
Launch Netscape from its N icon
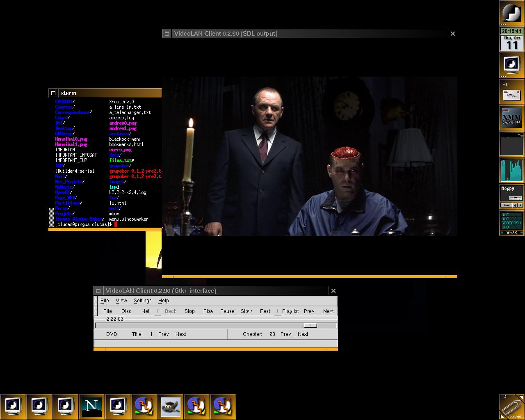(91, 406)
